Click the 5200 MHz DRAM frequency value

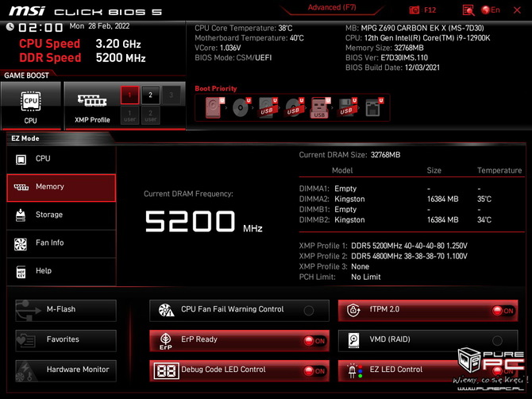pos(203,222)
